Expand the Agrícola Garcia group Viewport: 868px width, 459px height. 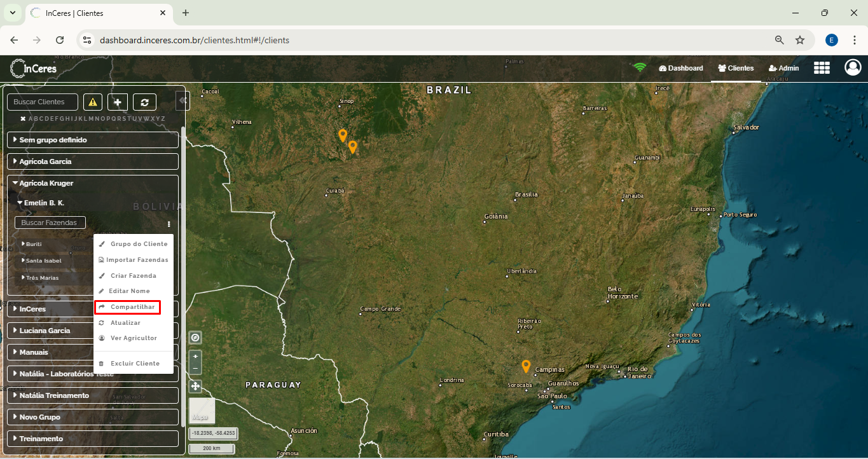pos(93,161)
